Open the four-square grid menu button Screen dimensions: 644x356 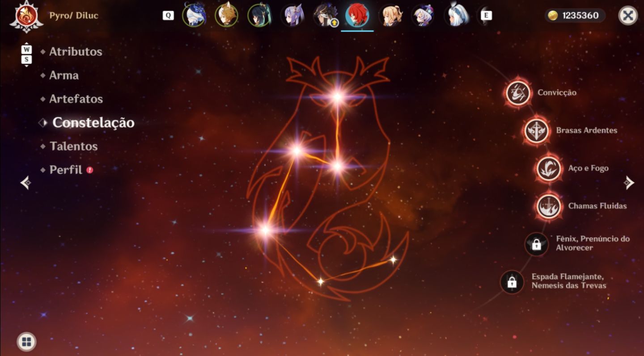point(26,342)
